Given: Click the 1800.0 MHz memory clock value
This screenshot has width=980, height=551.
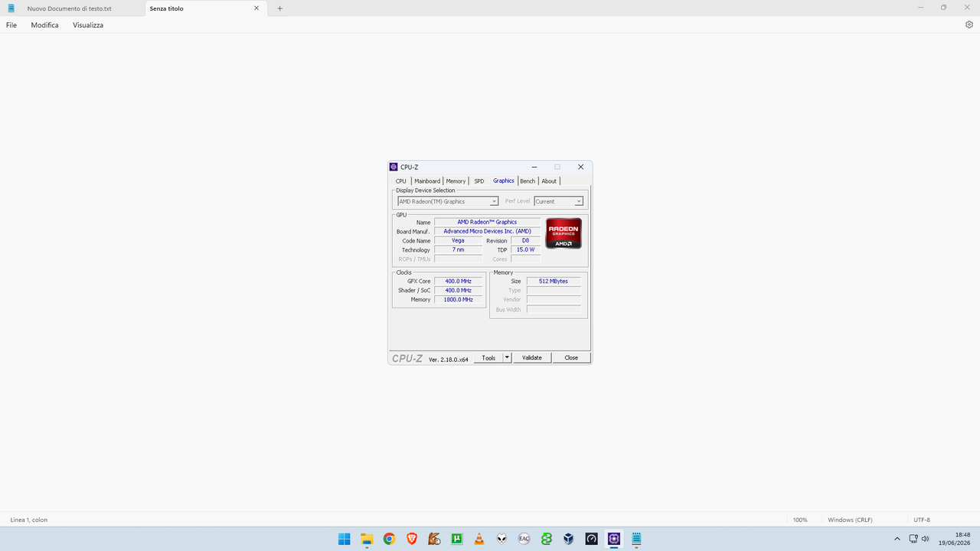Looking at the screenshot, I should coord(458,299).
